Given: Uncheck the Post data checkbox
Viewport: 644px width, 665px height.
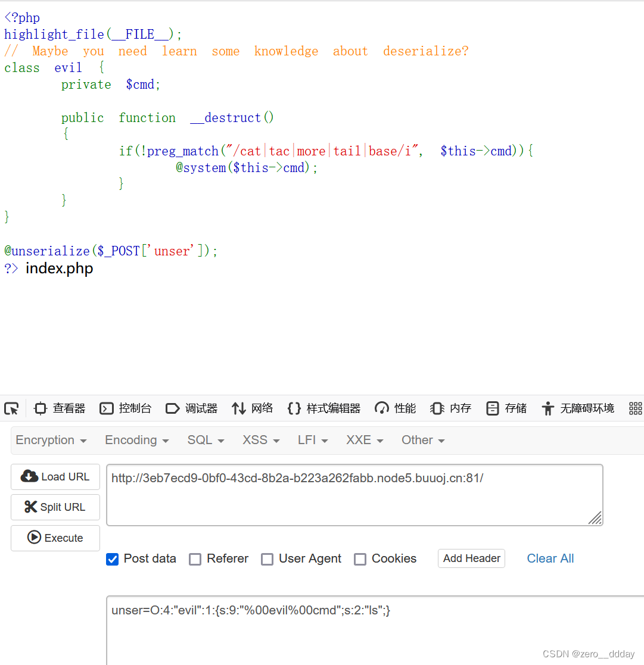Looking at the screenshot, I should click(113, 559).
